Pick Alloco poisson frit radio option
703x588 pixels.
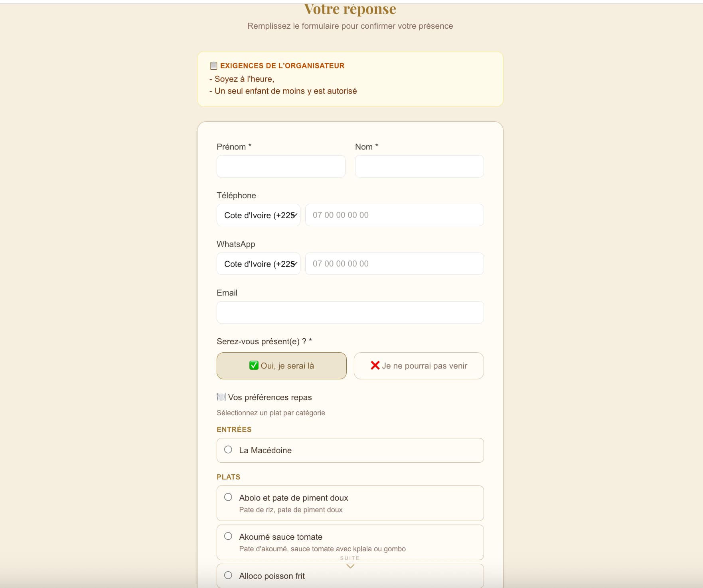[x=228, y=575]
